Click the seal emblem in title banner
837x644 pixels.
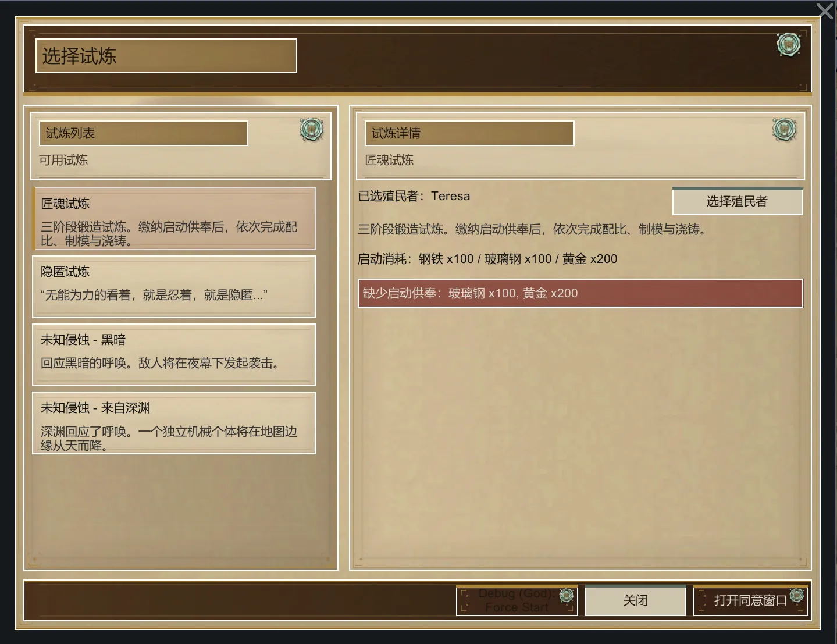pyautogui.click(x=788, y=45)
